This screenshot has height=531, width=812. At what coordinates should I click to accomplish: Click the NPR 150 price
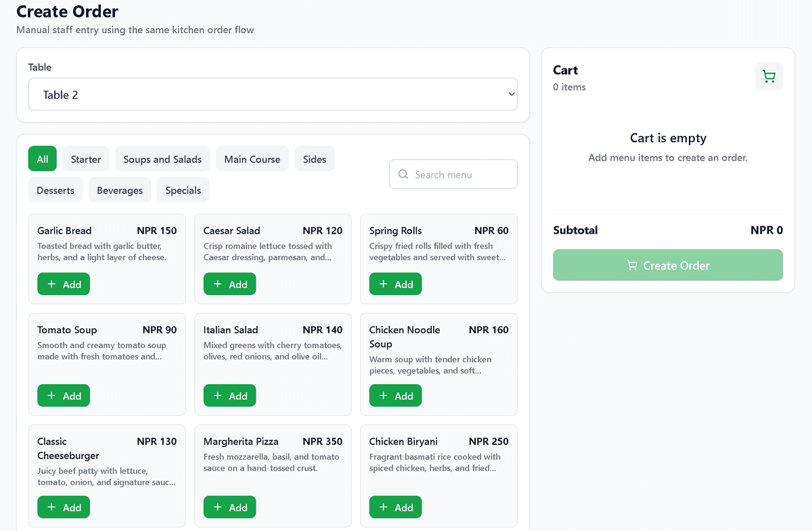[157, 230]
